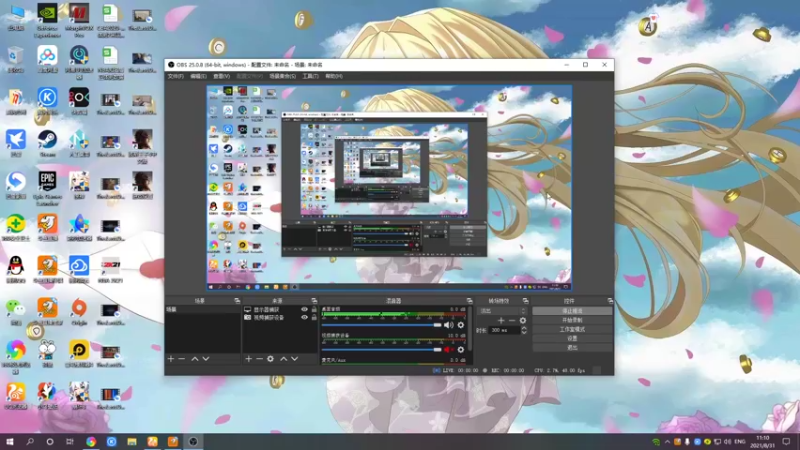Open the Windows Start menu

tap(10, 441)
